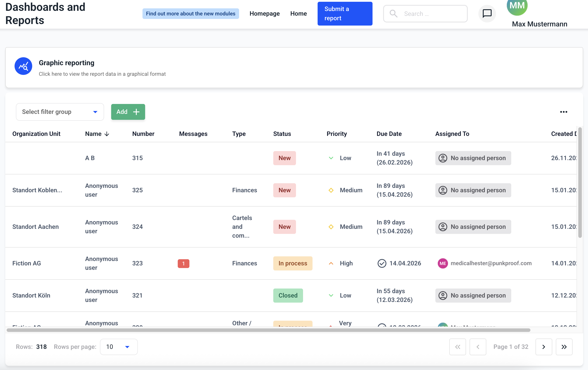This screenshot has width=588, height=370.
Task: Click the new modules announcement link
Action: click(x=191, y=14)
